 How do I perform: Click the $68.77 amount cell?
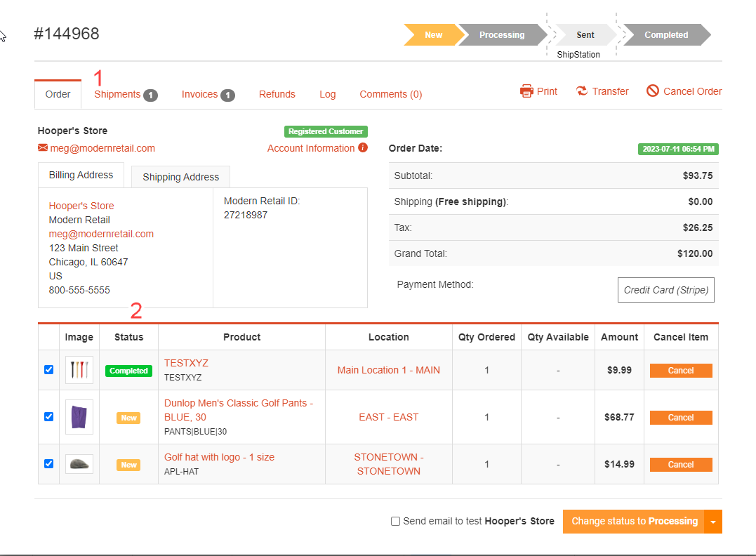point(619,417)
